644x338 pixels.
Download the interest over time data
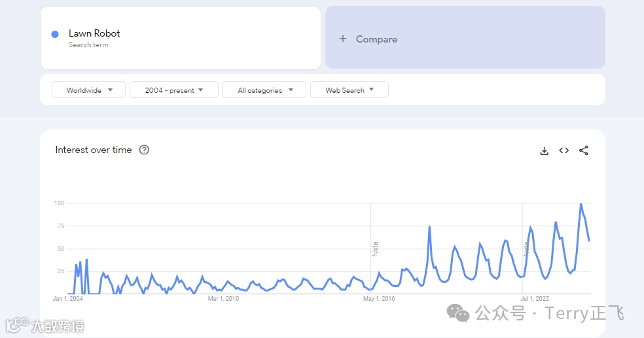coord(545,150)
